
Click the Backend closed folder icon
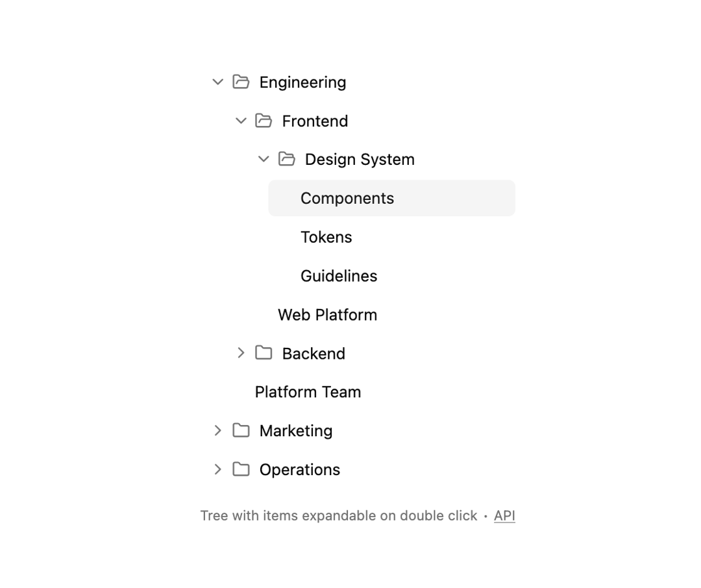[264, 353]
